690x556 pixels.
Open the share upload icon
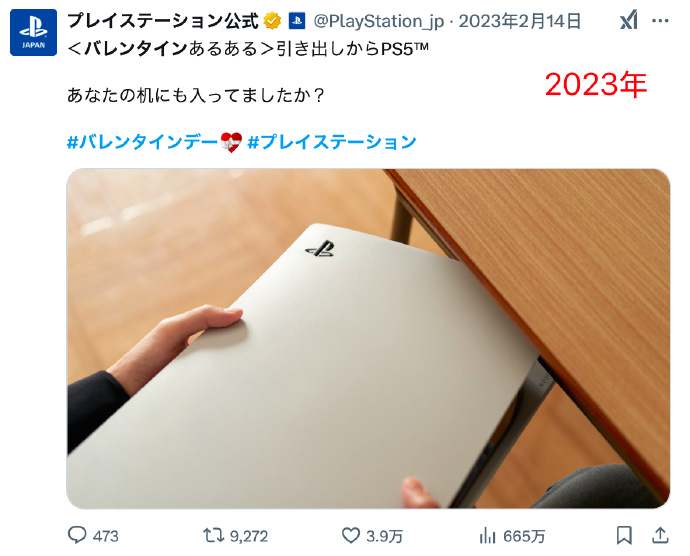660,535
